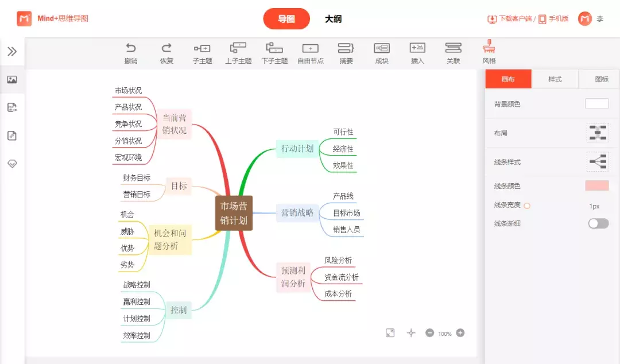Click the Summary (摘要) tool icon
620x364 pixels.
pos(346,48)
